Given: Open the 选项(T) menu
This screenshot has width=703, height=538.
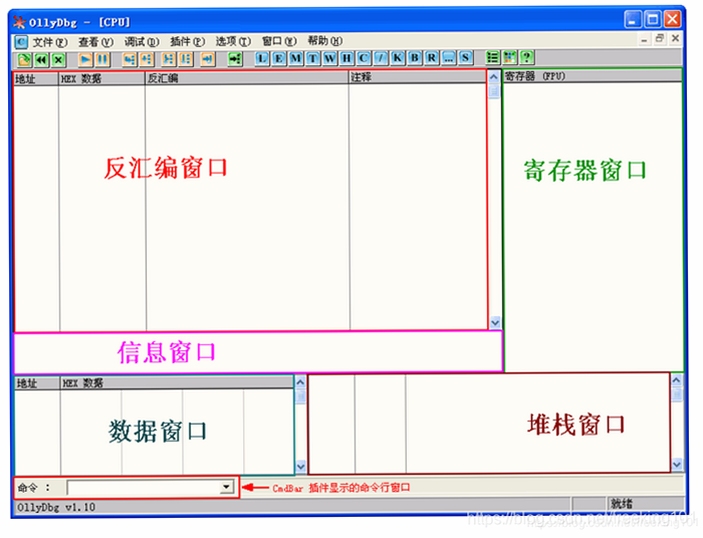Looking at the screenshot, I should click(x=233, y=41).
